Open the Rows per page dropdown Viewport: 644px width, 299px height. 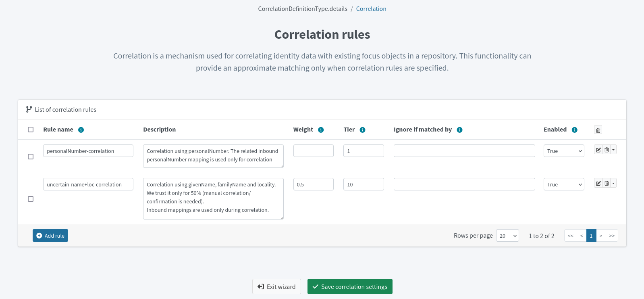tap(507, 235)
